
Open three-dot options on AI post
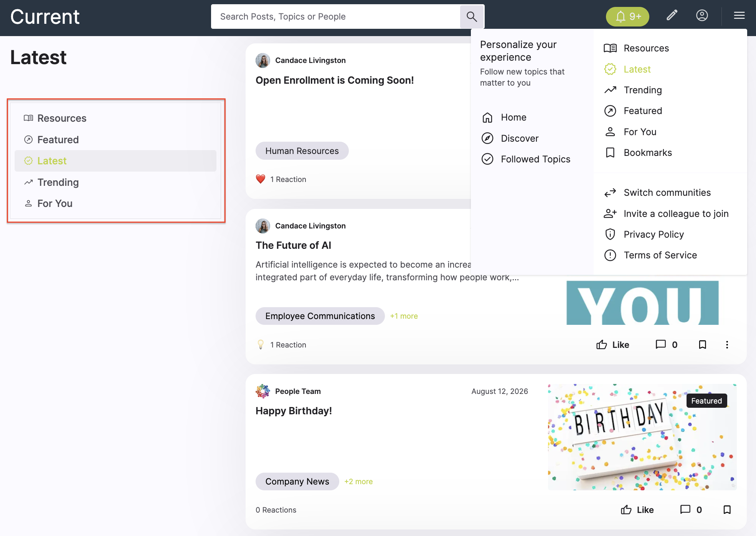tap(727, 345)
